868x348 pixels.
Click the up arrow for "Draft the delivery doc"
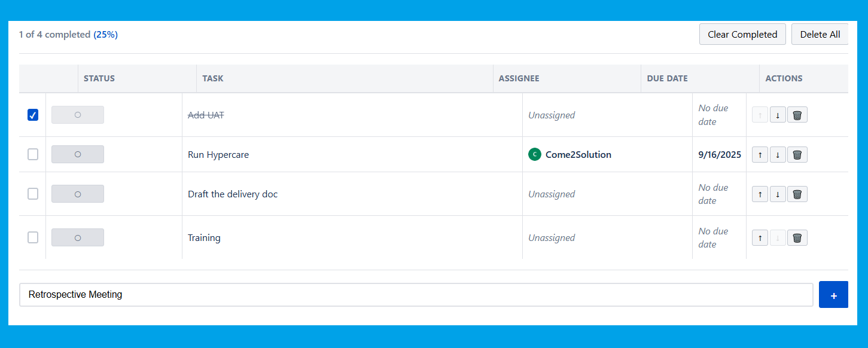click(760, 194)
